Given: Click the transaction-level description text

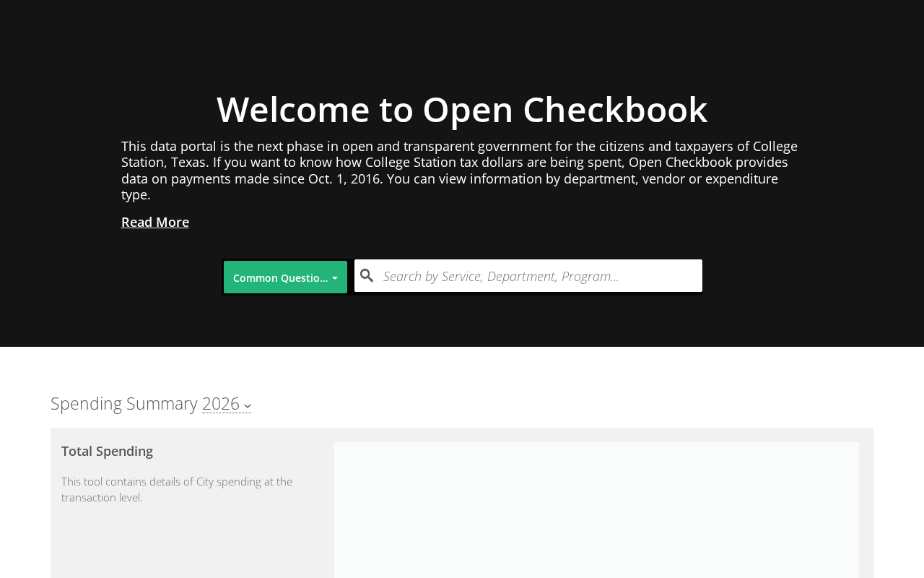Looking at the screenshot, I should (x=177, y=489).
